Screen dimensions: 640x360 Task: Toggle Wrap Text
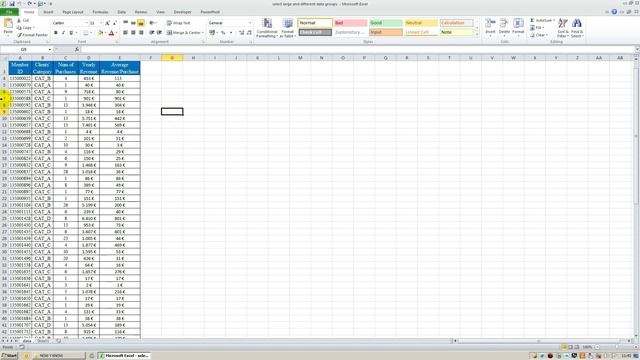178,23
